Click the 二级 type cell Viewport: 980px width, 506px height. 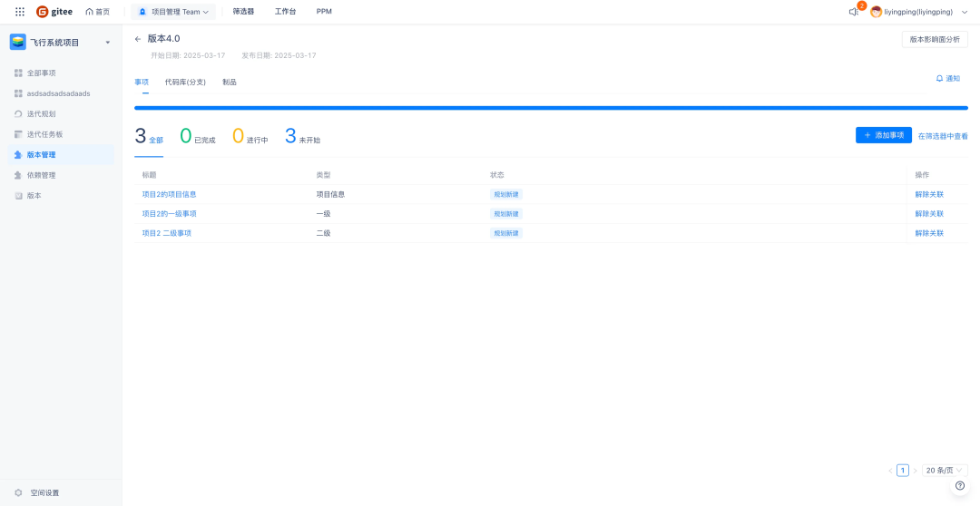pos(323,233)
